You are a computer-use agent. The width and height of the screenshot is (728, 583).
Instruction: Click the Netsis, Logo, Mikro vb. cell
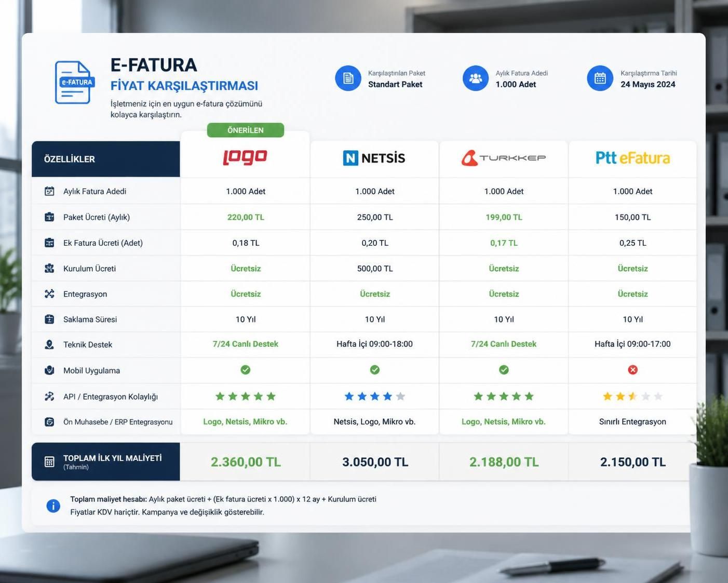[375, 421]
